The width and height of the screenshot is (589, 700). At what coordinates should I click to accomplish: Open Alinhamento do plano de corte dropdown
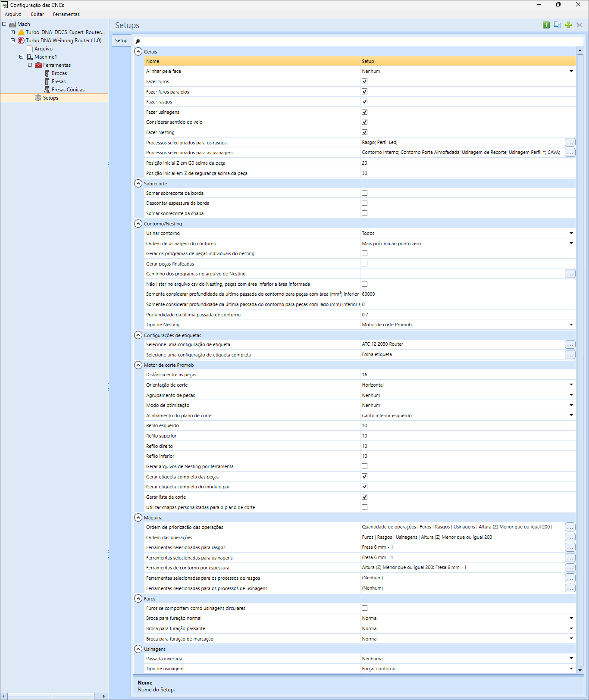(x=571, y=416)
